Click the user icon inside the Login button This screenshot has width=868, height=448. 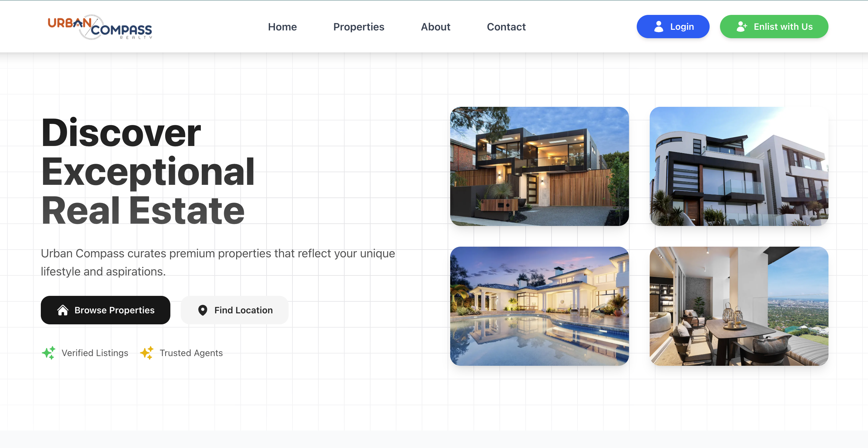pyautogui.click(x=659, y=26)
